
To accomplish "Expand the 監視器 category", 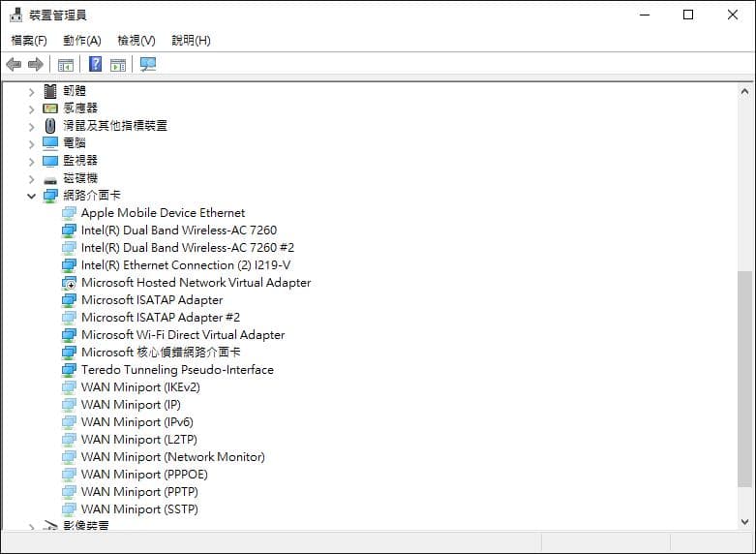I will pos(31,161).
